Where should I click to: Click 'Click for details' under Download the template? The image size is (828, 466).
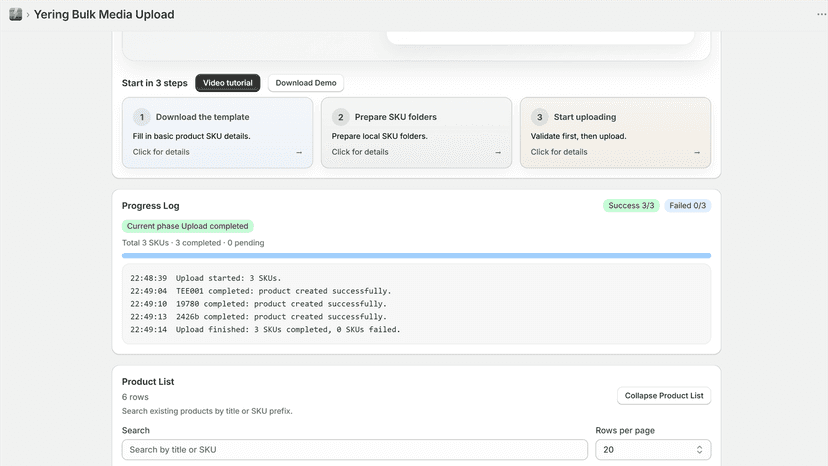pyautogui.click(x=161, y=152)
